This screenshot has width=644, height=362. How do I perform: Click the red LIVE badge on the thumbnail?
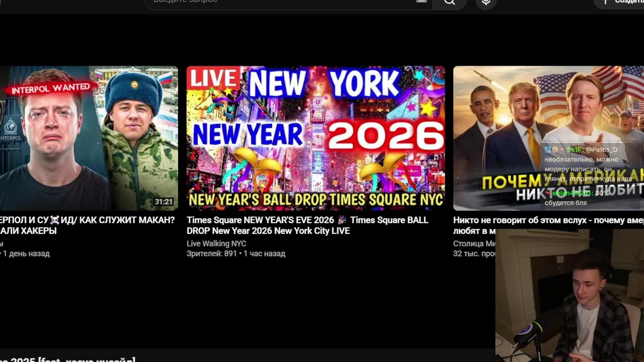click(214, 78)
